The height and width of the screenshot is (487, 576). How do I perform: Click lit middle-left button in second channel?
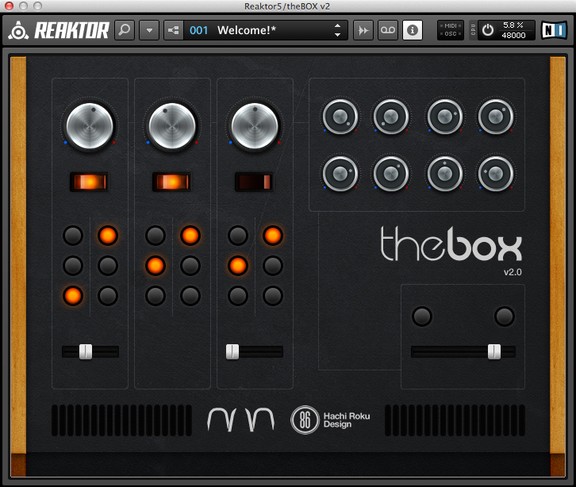tap(155, 266)
